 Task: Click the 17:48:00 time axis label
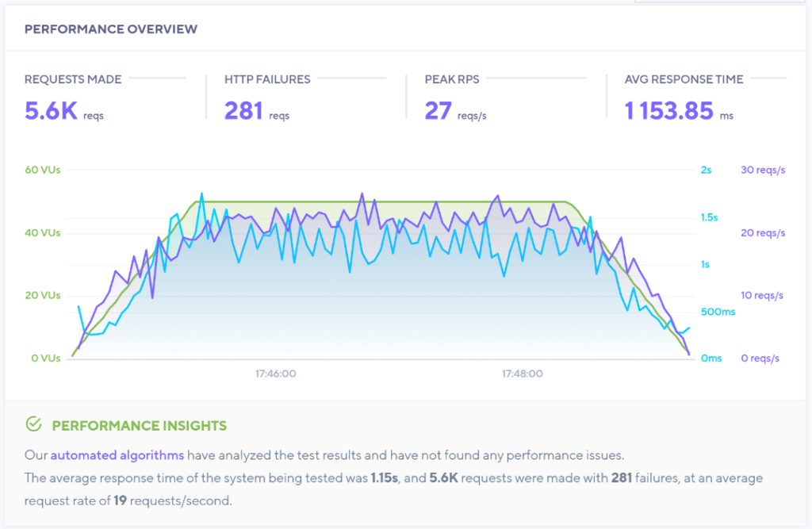coord(521,374)
